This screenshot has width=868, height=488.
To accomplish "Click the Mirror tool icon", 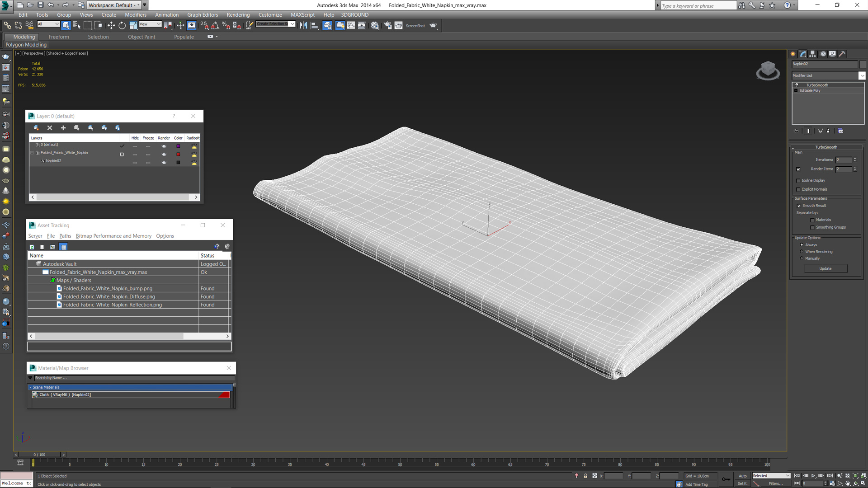I will 303,26.
